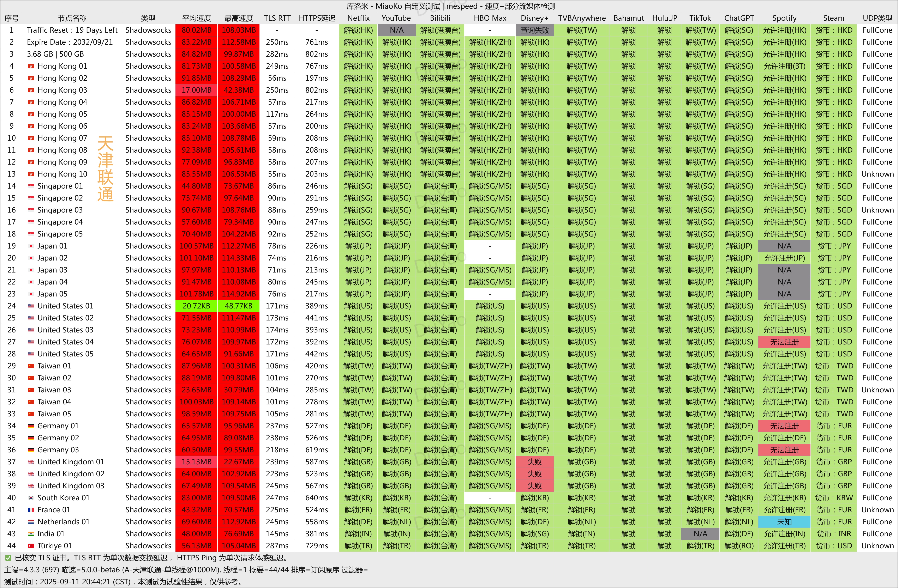Click the Netherlands 01 flag icon
The height and width of the screenshot is (588, 898).
click(x=31, y=522)
